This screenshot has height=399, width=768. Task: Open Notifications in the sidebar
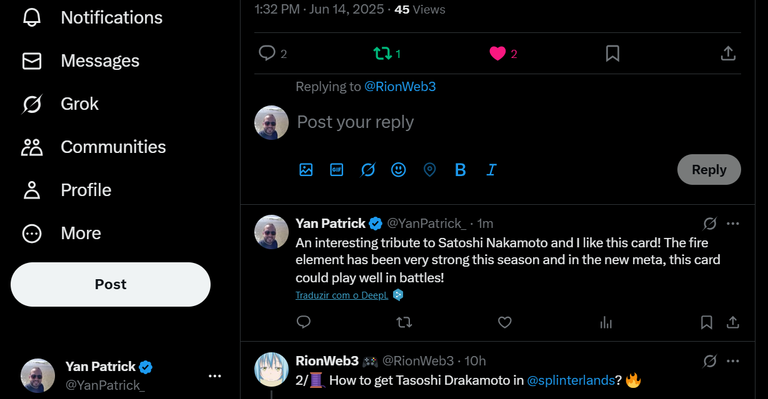click(92, 18)
